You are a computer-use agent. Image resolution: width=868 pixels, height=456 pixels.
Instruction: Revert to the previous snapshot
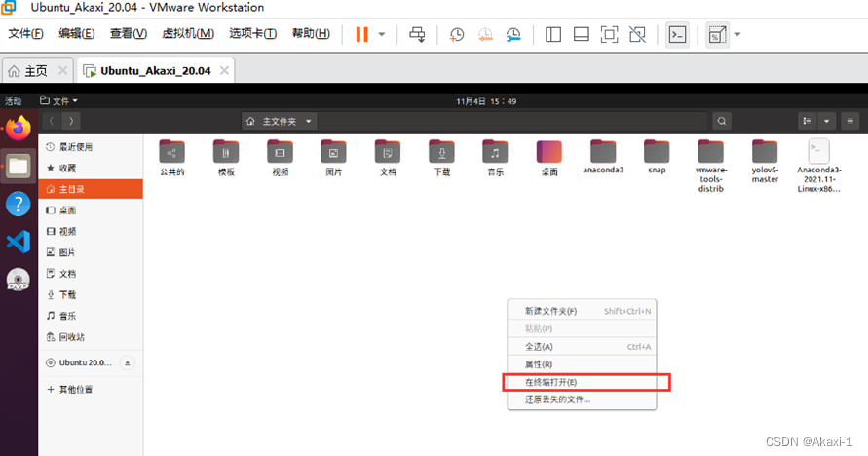[x=485, y=34]
